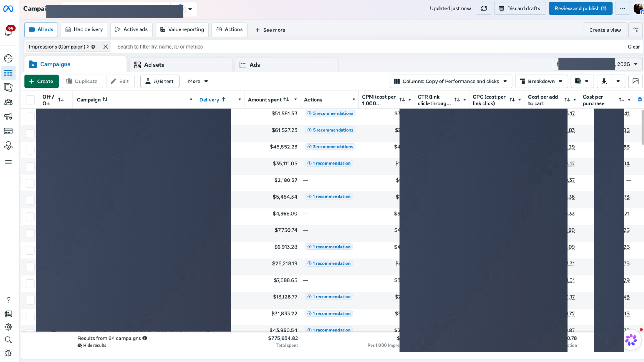Open the Ad sets tab
Image resolution: width=644 pixels, height=362 pixels.
coord(181,65)
